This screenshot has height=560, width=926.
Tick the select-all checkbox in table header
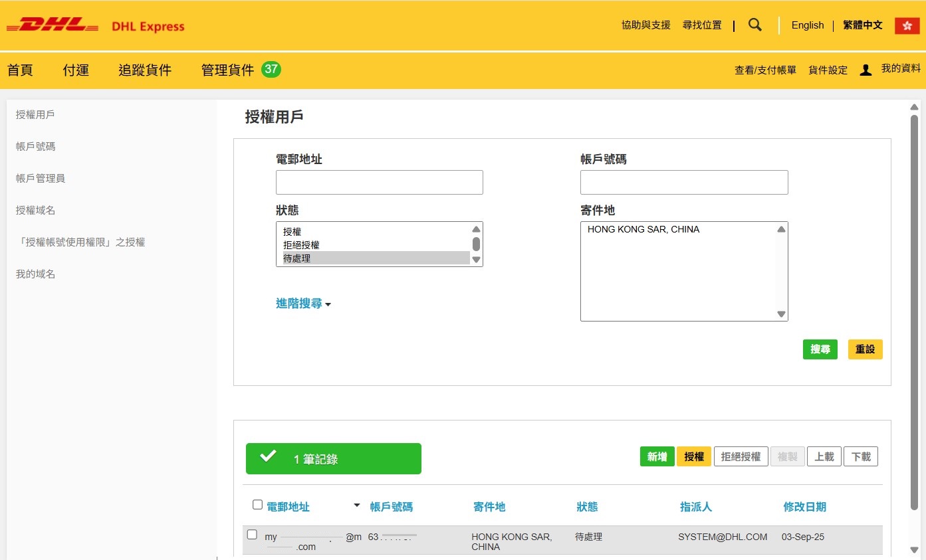[258, 505]
